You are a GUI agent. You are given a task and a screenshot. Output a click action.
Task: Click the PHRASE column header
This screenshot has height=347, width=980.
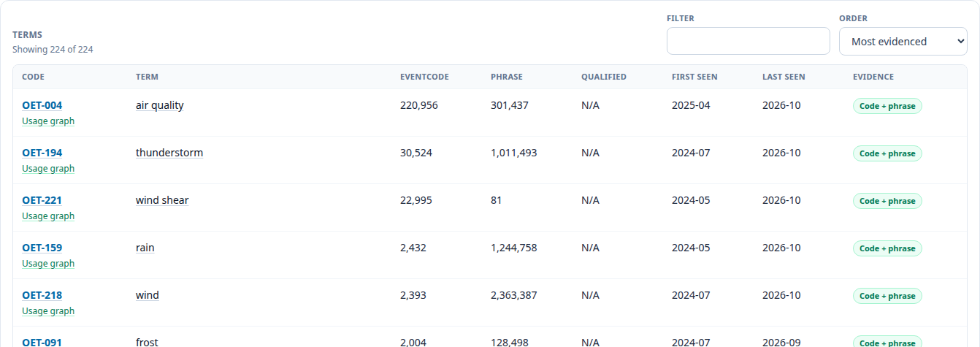(507, 77)
